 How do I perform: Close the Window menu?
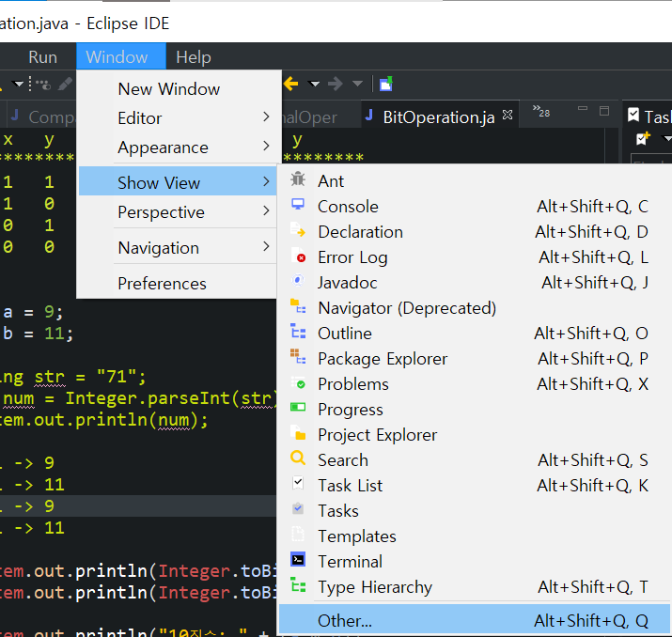121,56
